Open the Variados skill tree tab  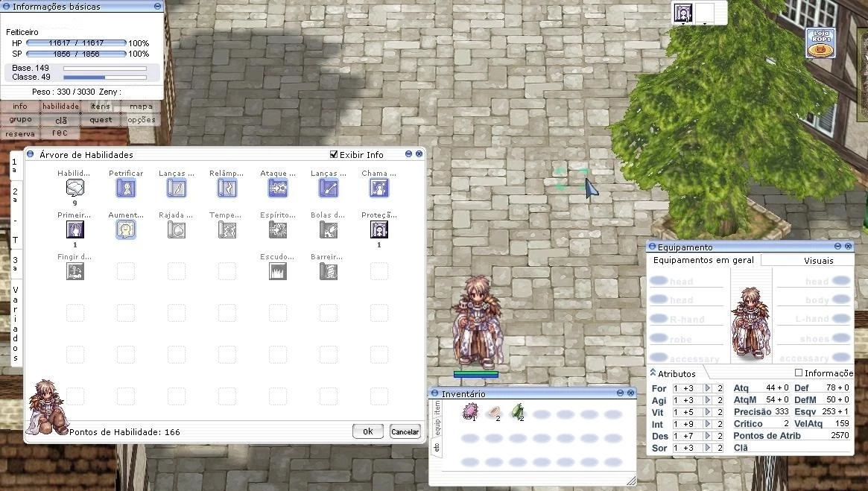16,324
